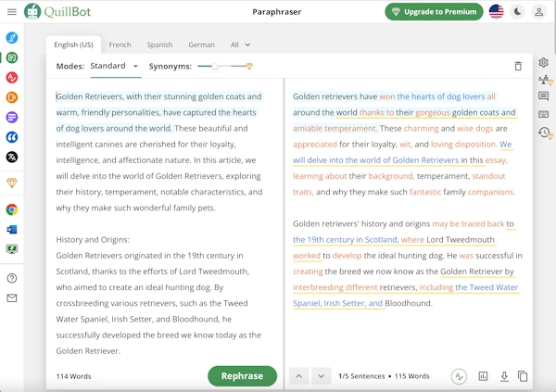Adjust the Synonyms slider
Image resolution: width=556 pixels, height=392 pixels.
(215, 67)
